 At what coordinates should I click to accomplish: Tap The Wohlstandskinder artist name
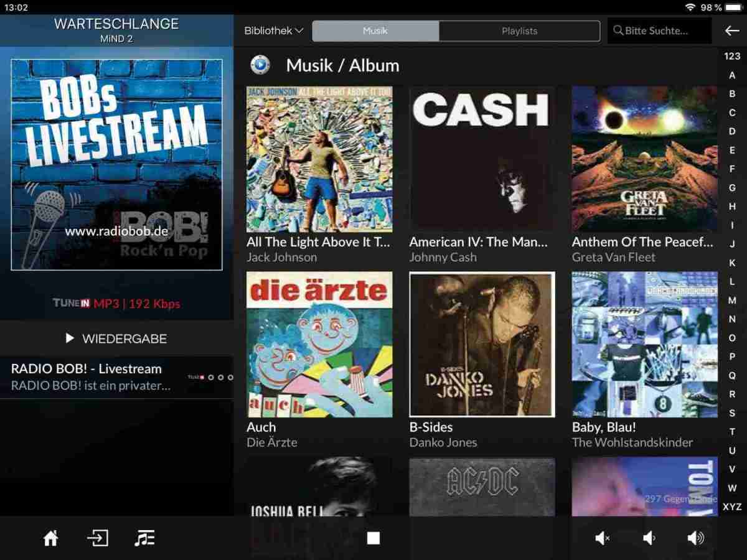coord(632,442)
